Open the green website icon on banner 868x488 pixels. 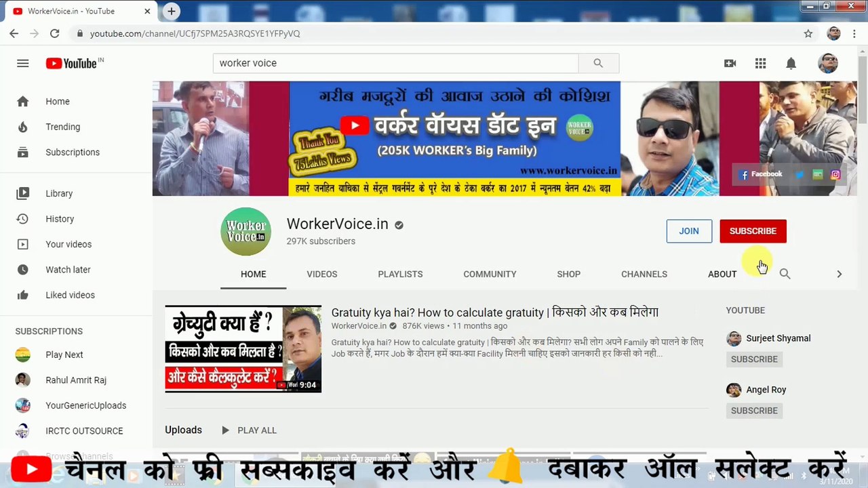(818, 175)
